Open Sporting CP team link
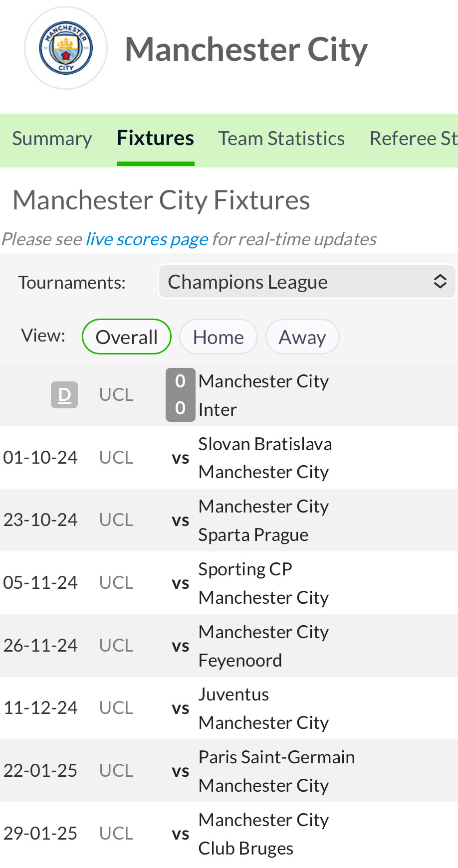The width and height of the screenshot is (458, 868). pyautogui.click(x=245, y=569)
